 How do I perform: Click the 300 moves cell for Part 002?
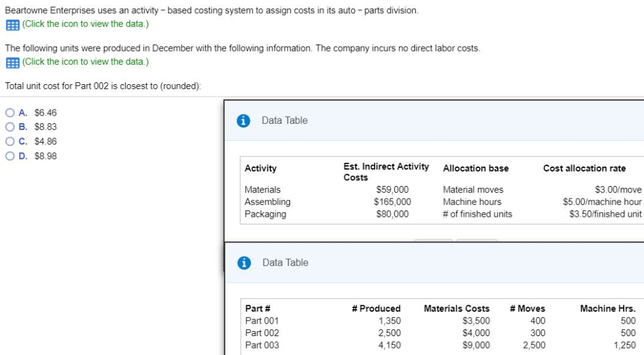[538, 333]
